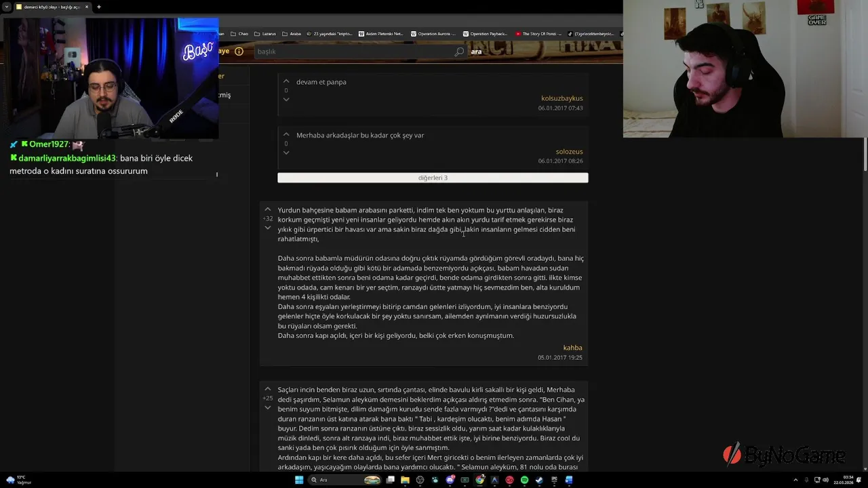The height and width of the screenshot is (488, 868).
Task: Open the TikTok "gelecektenbeyolc" bookmark
Action: point(591,34)
